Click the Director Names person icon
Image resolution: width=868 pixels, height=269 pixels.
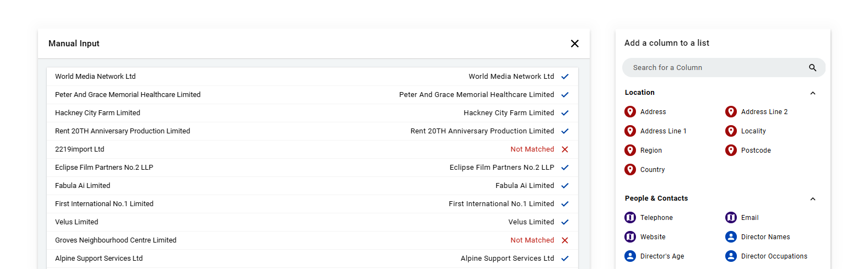coord(731,237)
